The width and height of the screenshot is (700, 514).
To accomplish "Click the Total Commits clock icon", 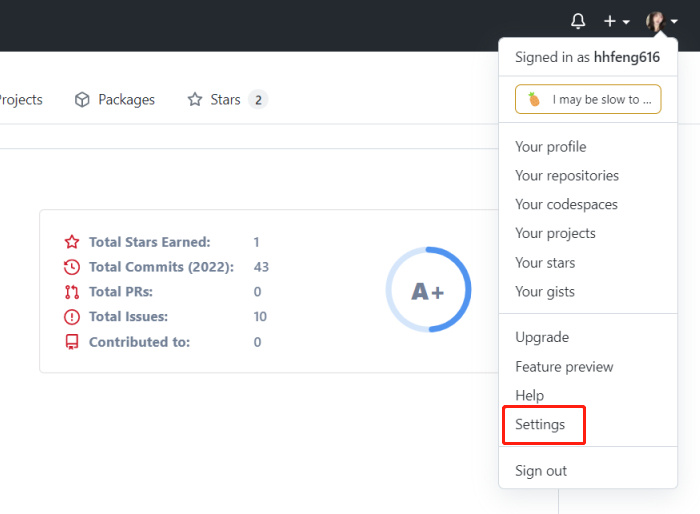I will (72, 267).
